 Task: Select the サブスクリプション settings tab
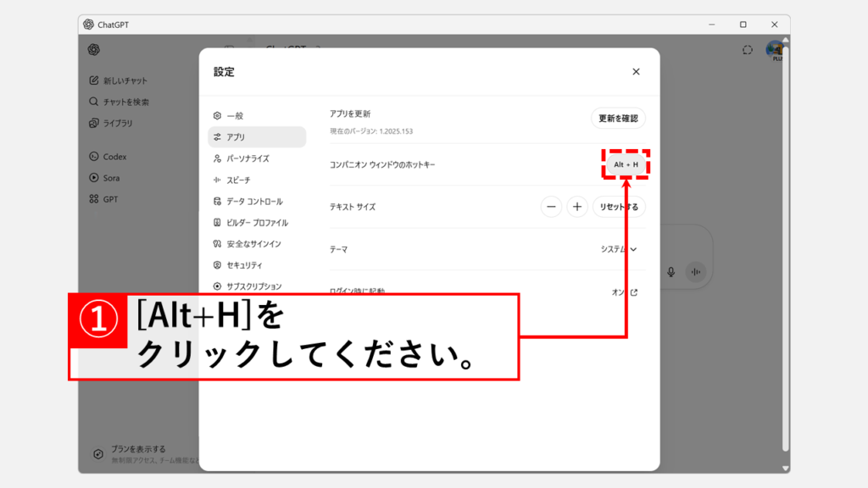pos(257,286)
